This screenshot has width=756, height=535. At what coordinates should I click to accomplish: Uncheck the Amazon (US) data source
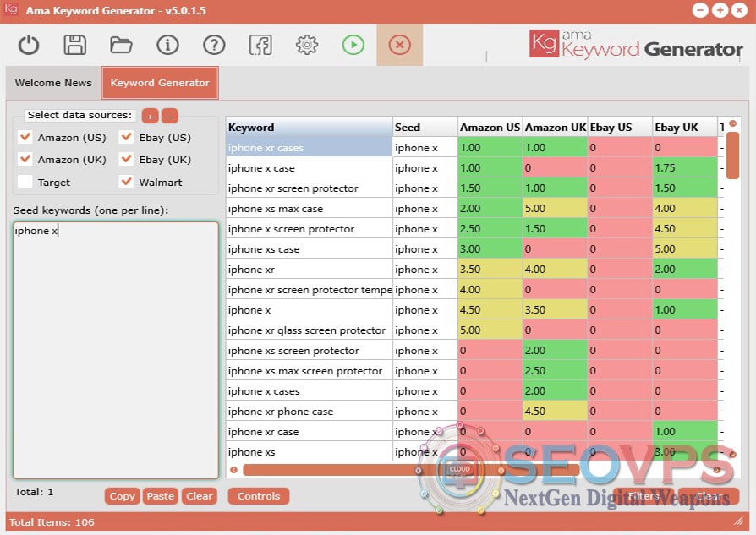click(x=25, y=137)
